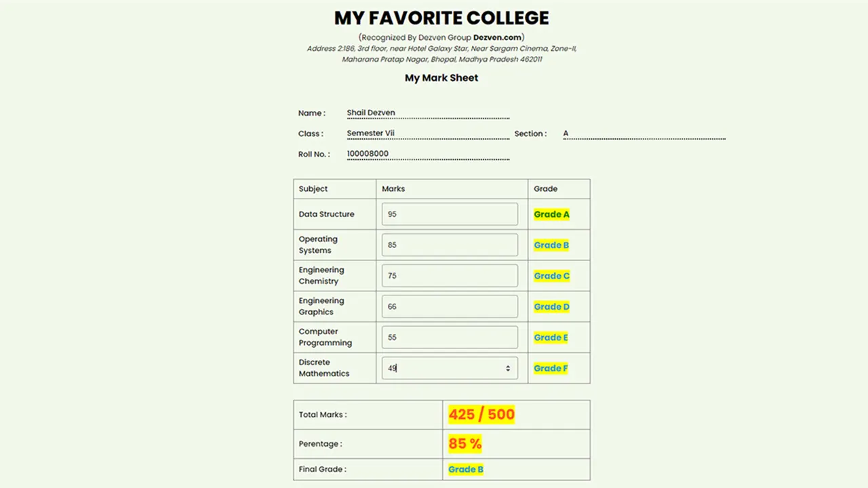Click the increment arrow on Discrete Mathematics spinner
Image resolution: width=868 pixels, height=488 pixels.
507,365
